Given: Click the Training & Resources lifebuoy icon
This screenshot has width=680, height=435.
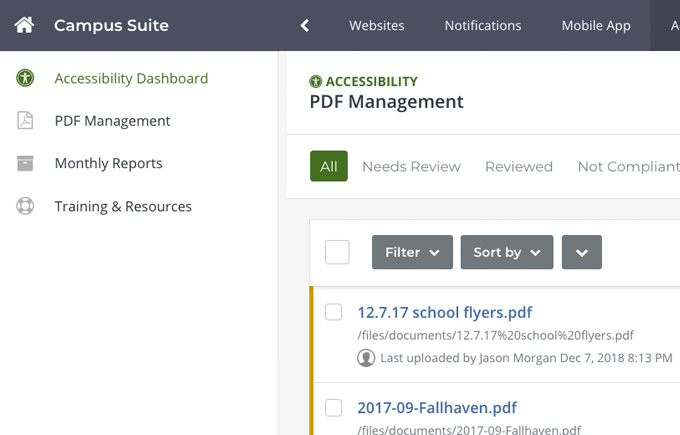Looking at the screenshot, I should pyautogui.click(x=25, y=206).
